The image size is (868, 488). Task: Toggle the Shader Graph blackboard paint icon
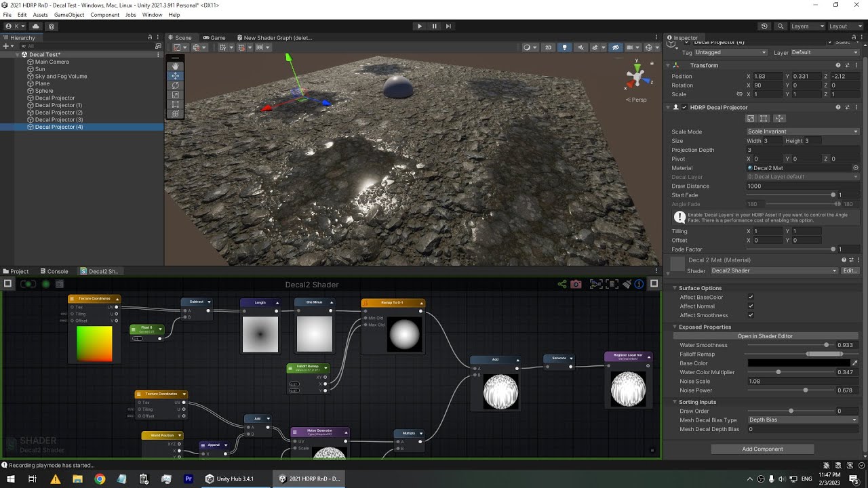627,285
